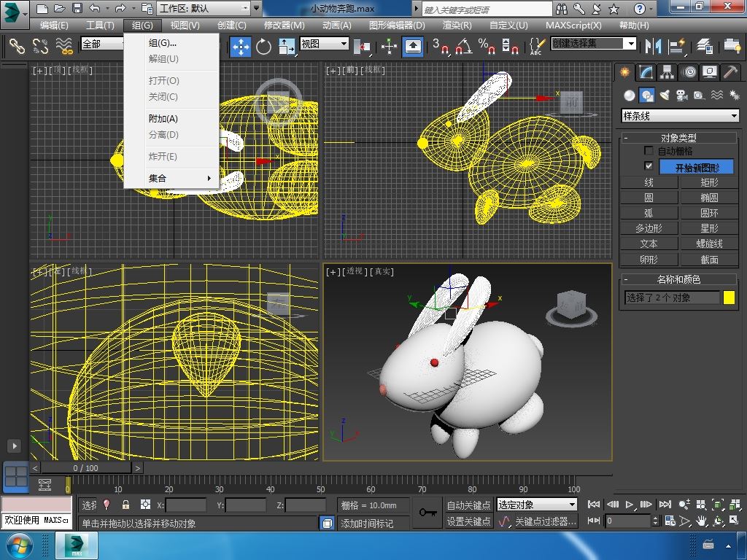Switch to the Hierarchy panel tab
Viewport: 747px width, 560px height.
(x=667, y=72)
